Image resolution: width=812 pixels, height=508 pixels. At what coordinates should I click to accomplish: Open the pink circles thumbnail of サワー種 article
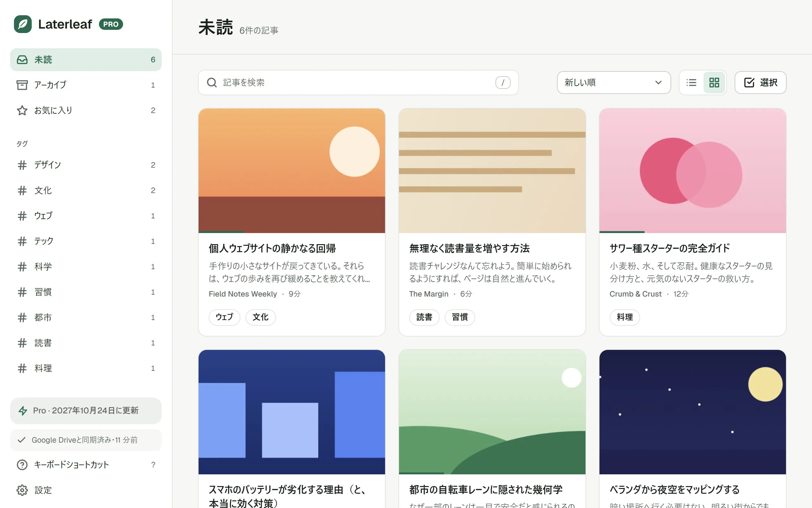pyautogui.click(x=692, y=171)
